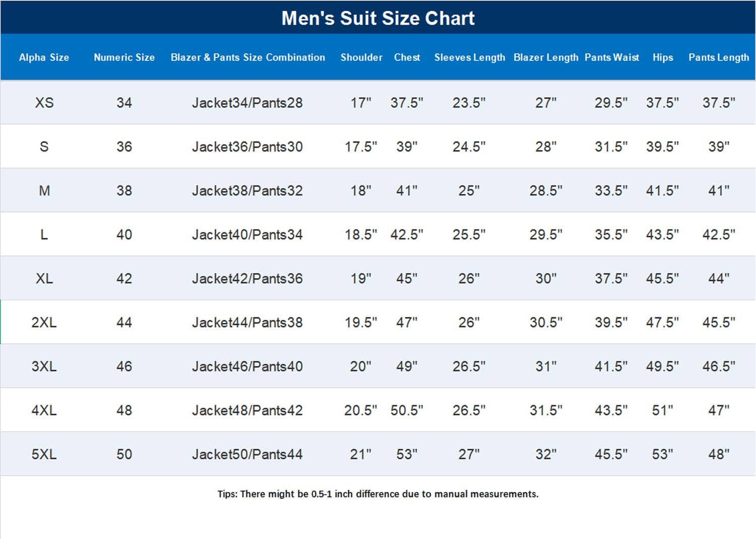Select the Alpha Size column header
Screen dimensions: 756x539
44,57
